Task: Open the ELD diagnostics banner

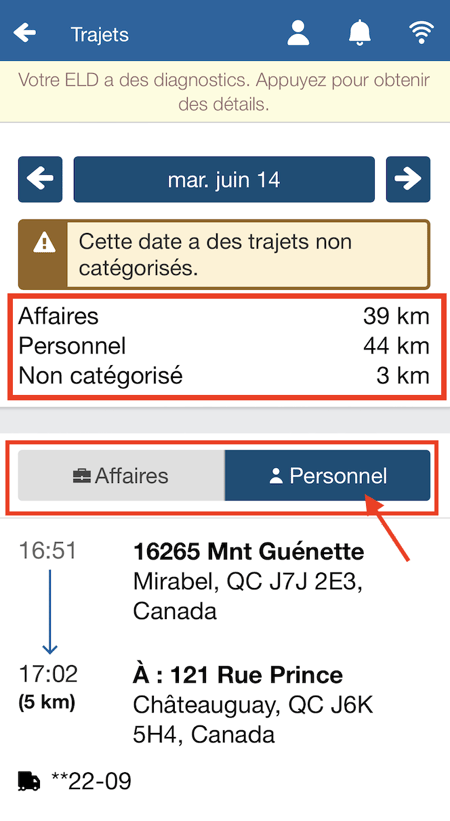Action: [225, 92]
